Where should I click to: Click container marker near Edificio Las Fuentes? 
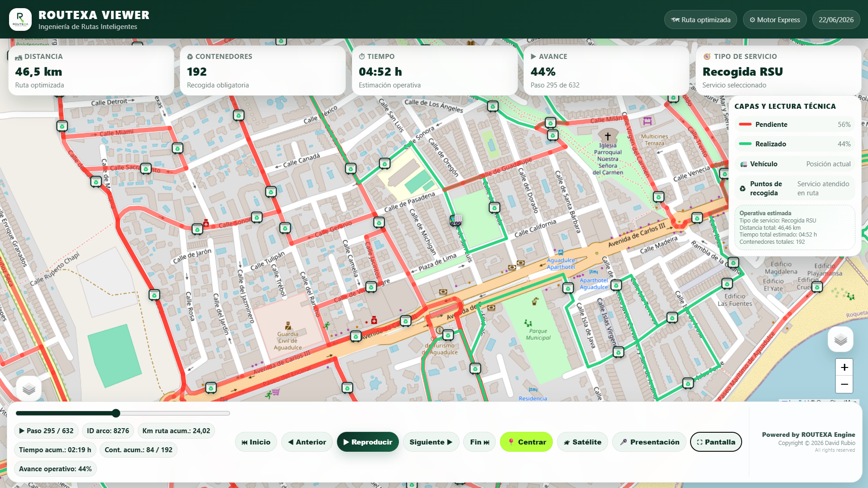coord(727,283)
